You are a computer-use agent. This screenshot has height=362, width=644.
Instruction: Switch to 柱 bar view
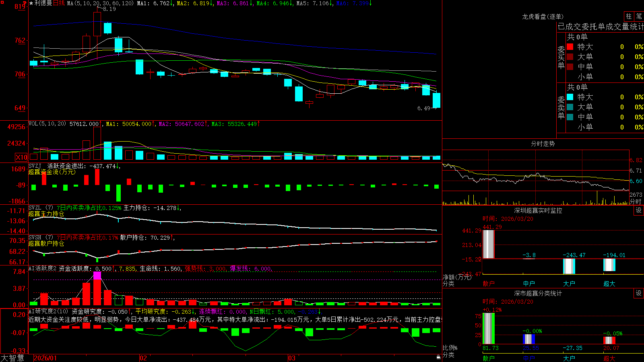(629, 16)
